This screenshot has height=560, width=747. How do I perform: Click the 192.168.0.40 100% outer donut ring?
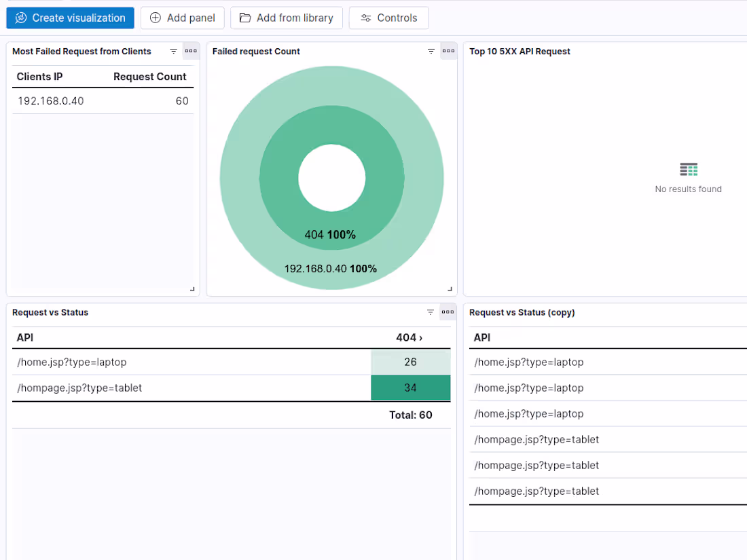331,269
